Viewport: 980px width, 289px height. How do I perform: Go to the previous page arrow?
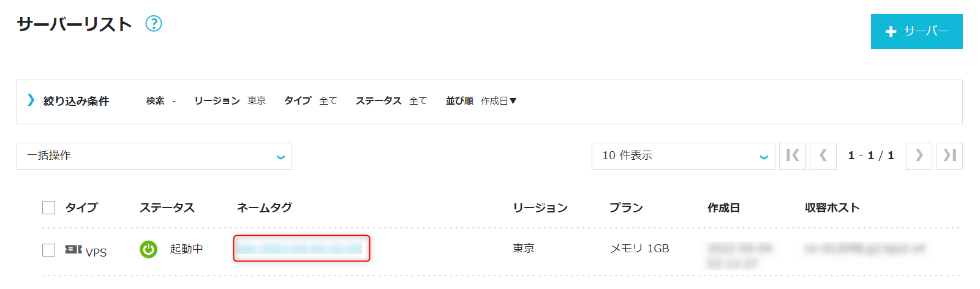click(x=823, y=156)
